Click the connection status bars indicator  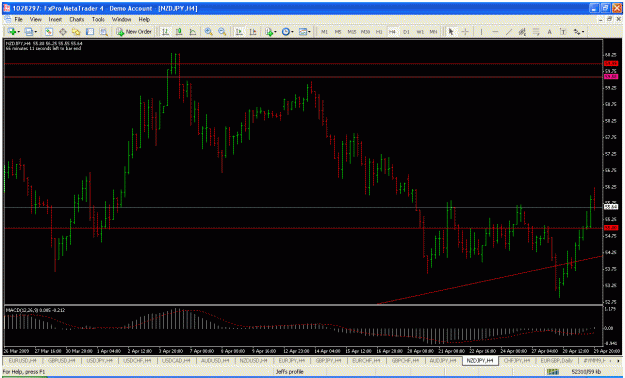coord(552,372)
